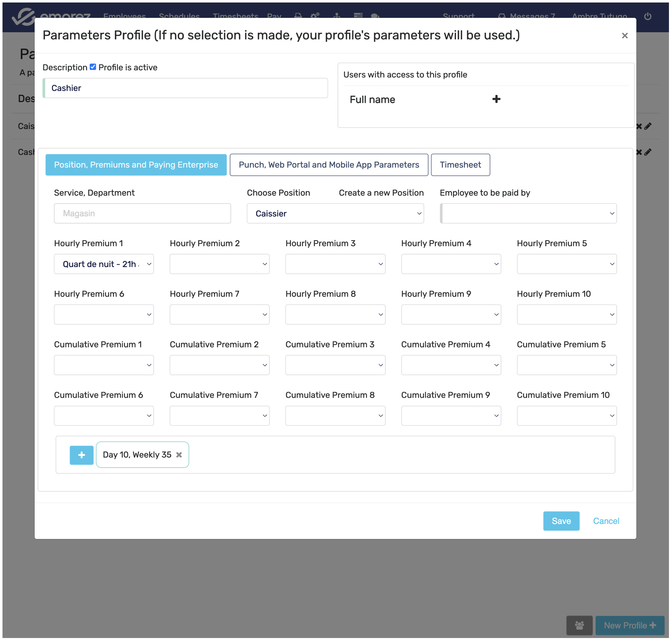Close the Parameters Profile dialog with X
The image size is (672, 643).
coord(624,36)
